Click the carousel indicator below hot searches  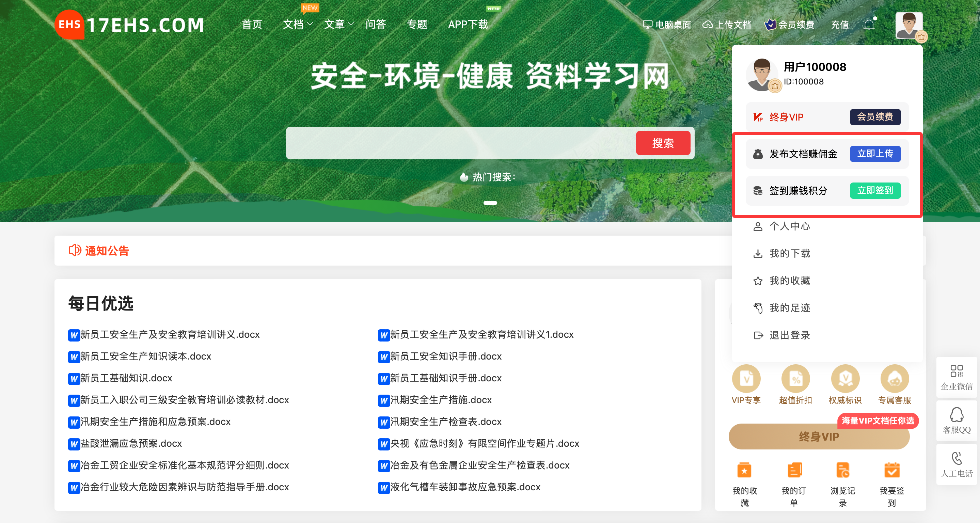pyautogui.click(x=491, y=203)
